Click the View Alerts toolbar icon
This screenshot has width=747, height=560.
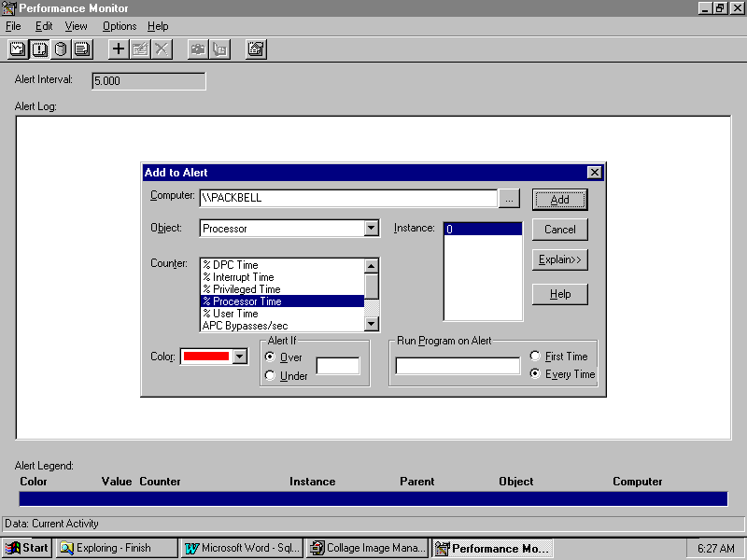pyautogui.click(x=40, y=49)
